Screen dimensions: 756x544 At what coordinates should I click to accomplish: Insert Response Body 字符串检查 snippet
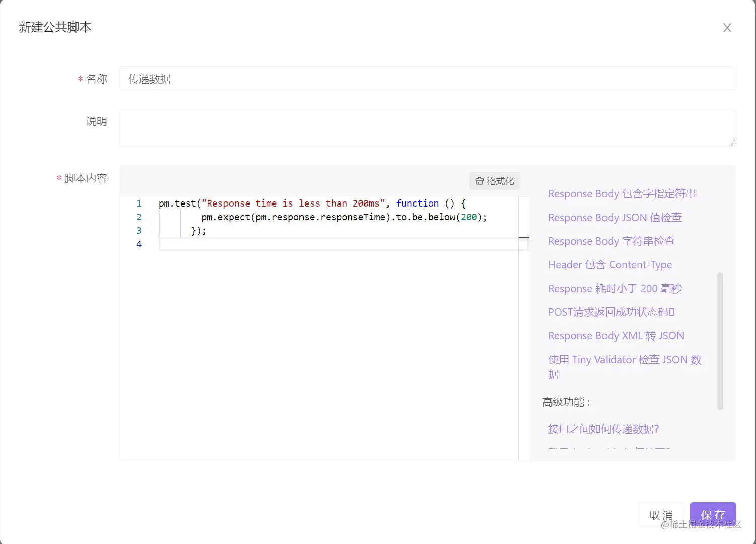pos(611,241)
